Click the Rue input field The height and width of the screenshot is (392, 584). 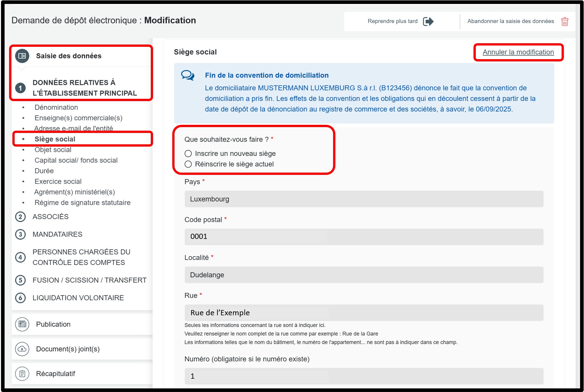364,313
